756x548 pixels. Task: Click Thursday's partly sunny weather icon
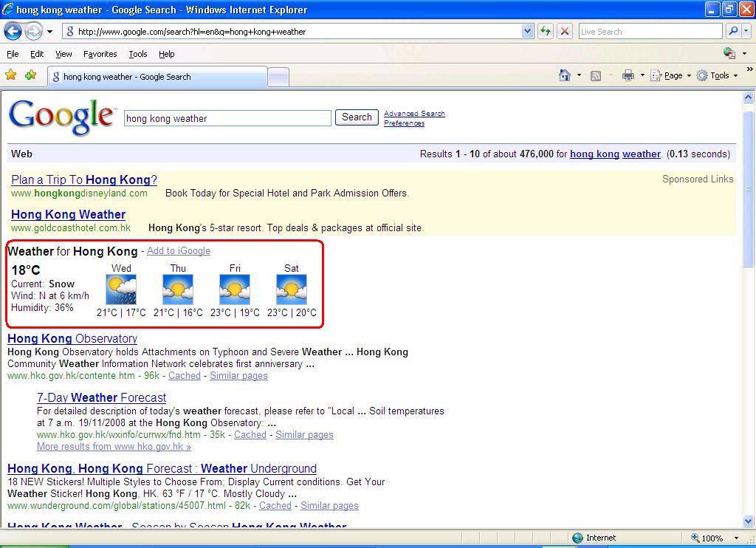[178, 290]
